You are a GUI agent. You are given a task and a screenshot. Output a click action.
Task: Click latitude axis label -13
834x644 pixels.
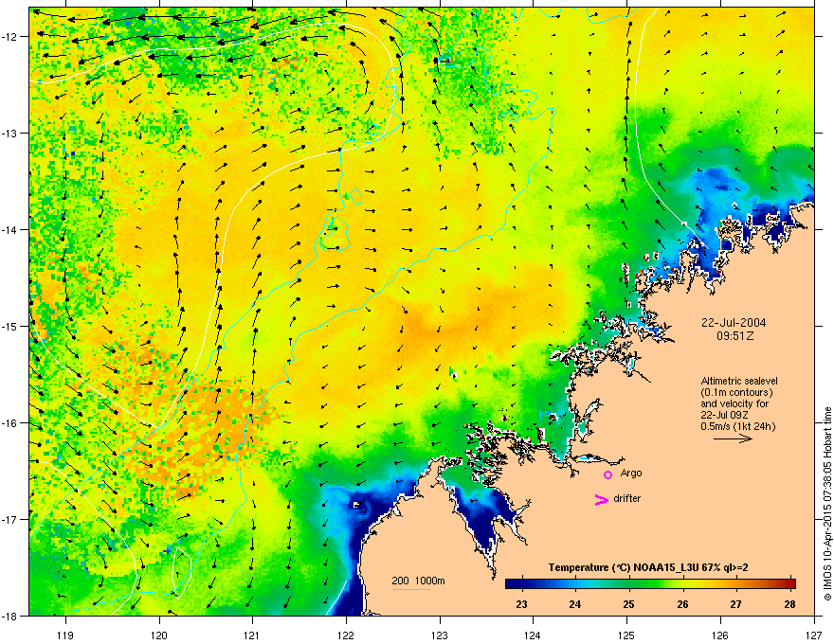pos(9,134)
